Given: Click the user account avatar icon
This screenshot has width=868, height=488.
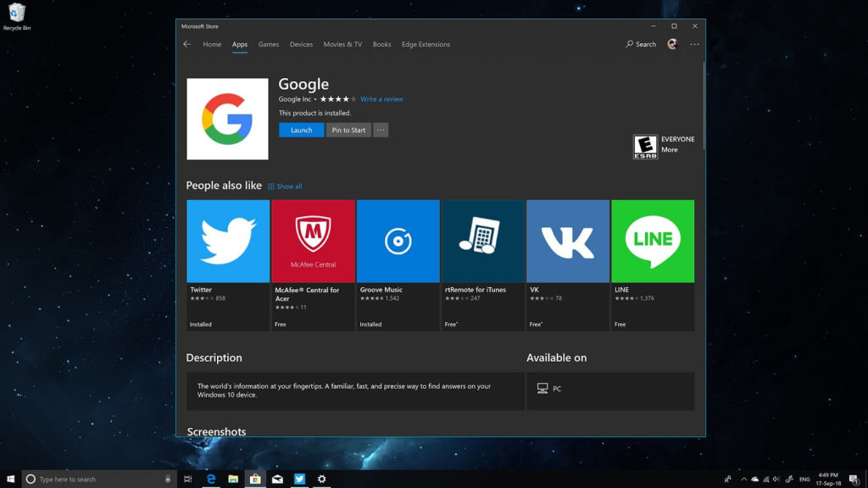Looking at the screenshot, I should 671,44.
